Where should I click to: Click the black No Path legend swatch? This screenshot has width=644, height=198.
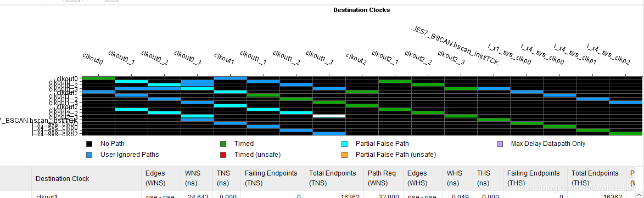[x=89, y=144]
